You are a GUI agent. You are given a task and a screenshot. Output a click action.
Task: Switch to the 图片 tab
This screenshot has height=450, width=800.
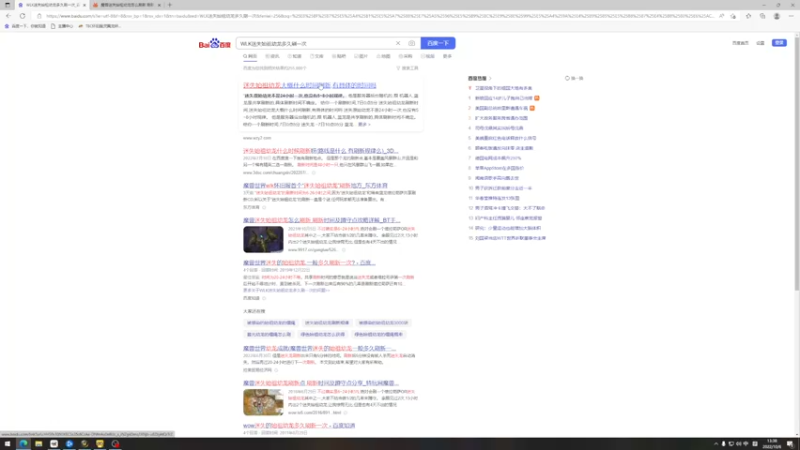click(x=361, y=56)
